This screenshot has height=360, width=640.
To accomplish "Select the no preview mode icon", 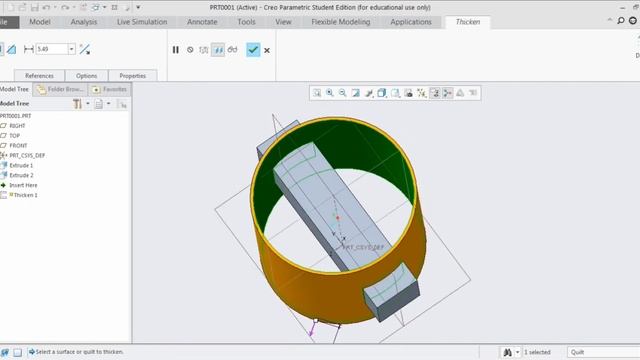I will point(190,50).
